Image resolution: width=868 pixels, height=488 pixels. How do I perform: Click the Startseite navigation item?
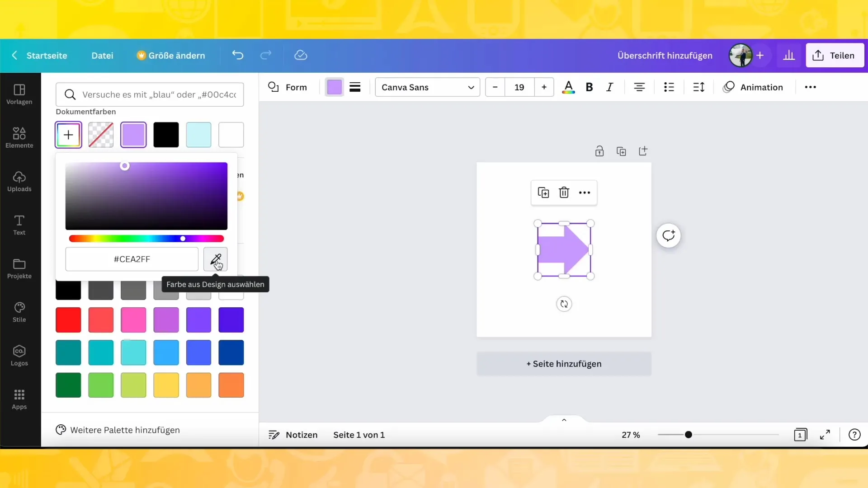coord(47,55)
